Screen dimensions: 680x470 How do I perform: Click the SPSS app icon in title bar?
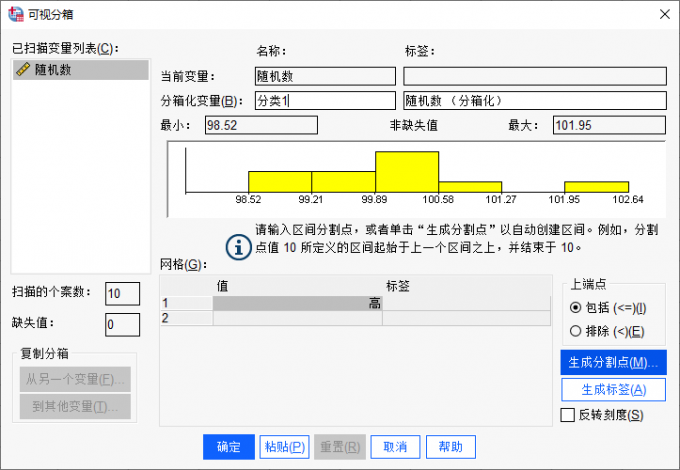(16, 14)
